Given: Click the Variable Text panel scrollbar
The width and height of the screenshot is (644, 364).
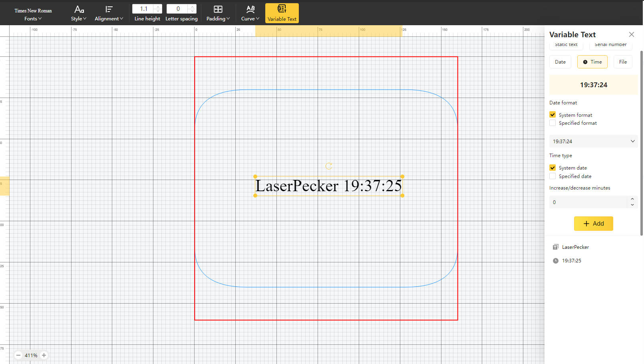Looking at the screenshot, I should pyautogui.click(x=642, y=143).
